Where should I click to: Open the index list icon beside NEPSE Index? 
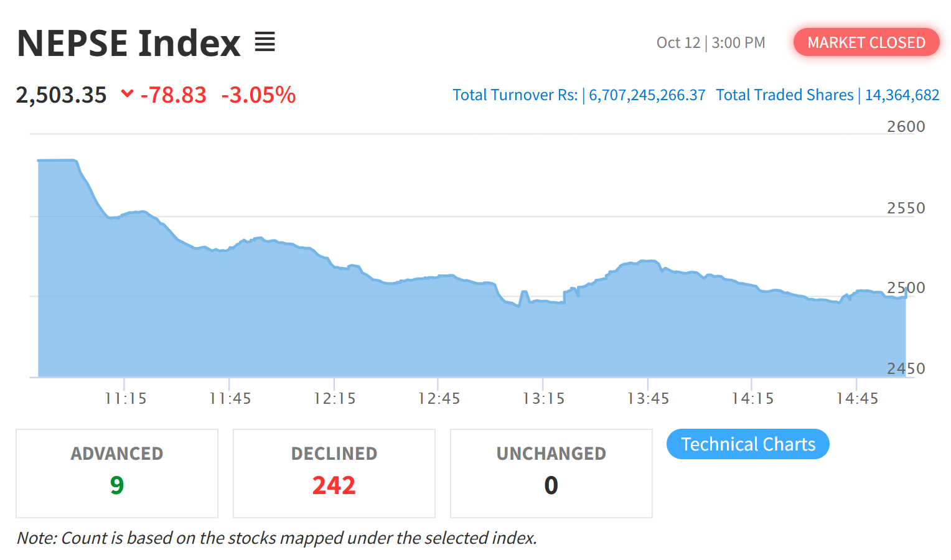click(x=265, y=42)
